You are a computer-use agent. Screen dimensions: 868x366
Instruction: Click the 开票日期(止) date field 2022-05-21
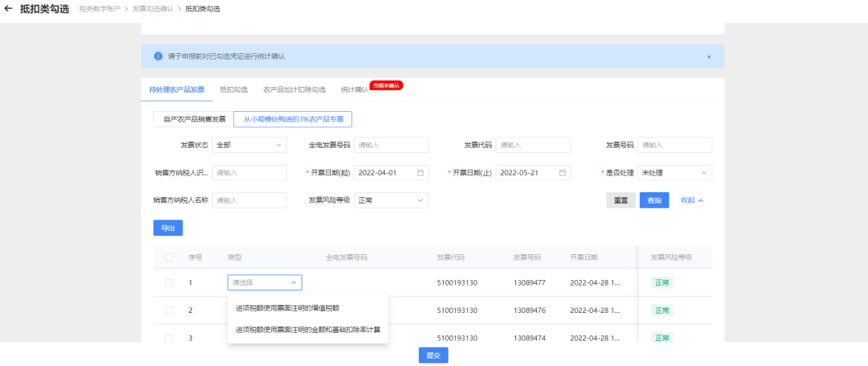click(533, 173)
